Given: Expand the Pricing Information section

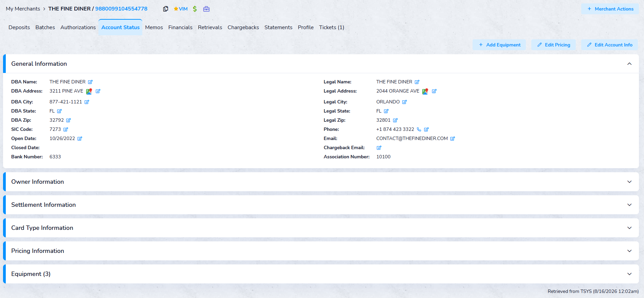Looking at the screenshot, I should (x=629, y=251).
